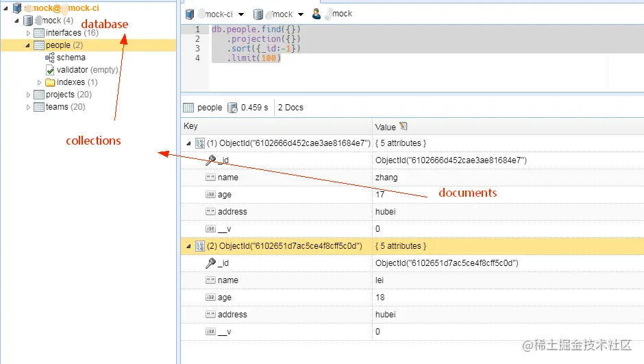Viewport: 644px width, 364px height.
Task: Click the validator checkmark icon
Action: pos(50,70)
